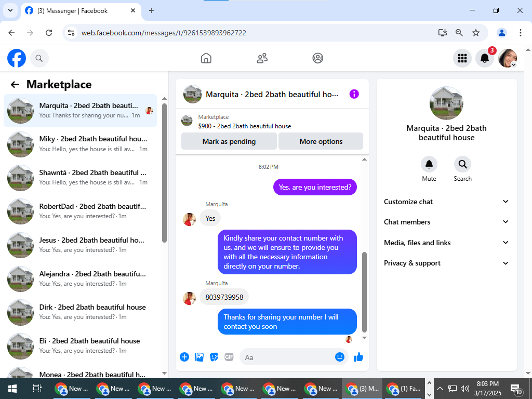532x399 pixels.
Task: Open more actions plus icon in composer
Action: [184, 357]
